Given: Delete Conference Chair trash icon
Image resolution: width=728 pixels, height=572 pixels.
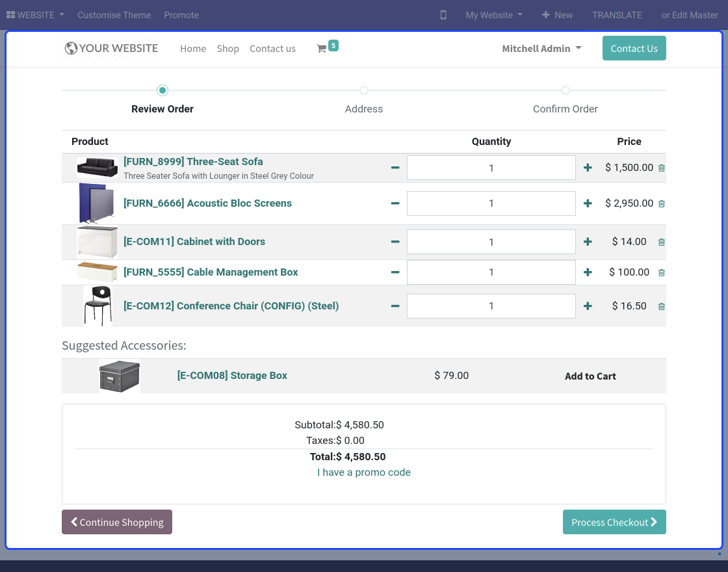Looking at the screenshot, I should click(662, 306).
